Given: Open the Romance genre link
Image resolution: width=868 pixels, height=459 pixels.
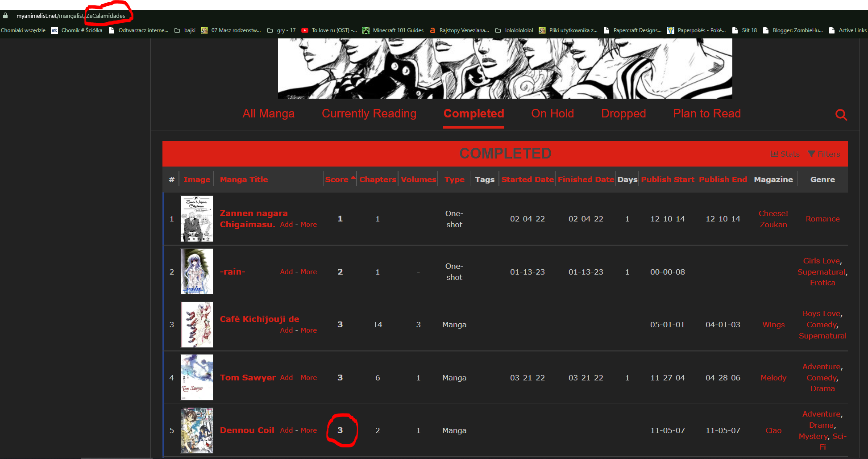Looking at the screenshot, I should (x=822, y=219).
